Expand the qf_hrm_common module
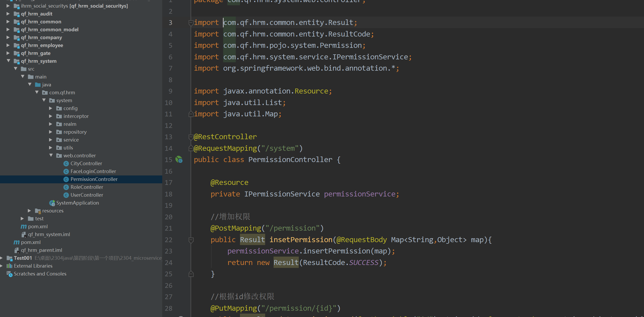Screen dimensions: 644x317 pyautogui.click(x=8, y=22)
